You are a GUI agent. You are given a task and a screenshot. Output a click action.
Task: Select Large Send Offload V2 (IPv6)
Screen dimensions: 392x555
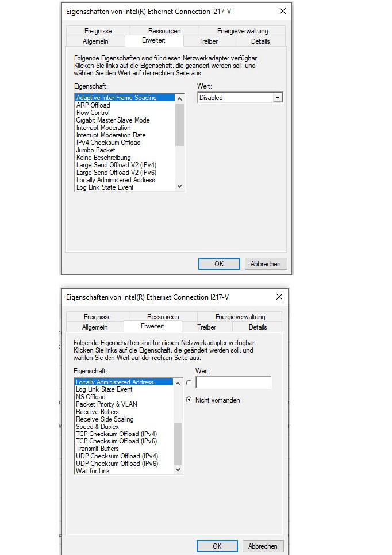click(x=125, y=173)
